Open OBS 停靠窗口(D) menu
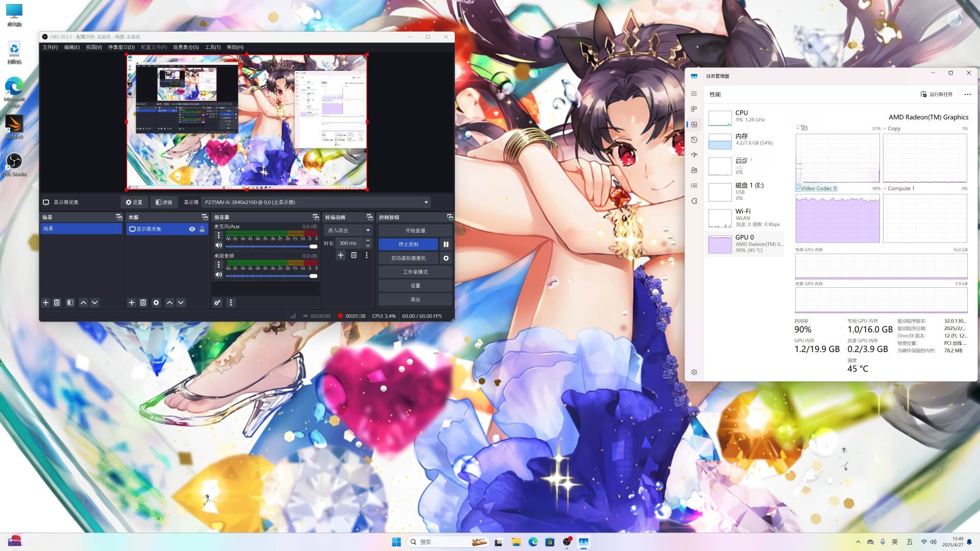This screenshot has height=551, width=980. tap(121, 47)
